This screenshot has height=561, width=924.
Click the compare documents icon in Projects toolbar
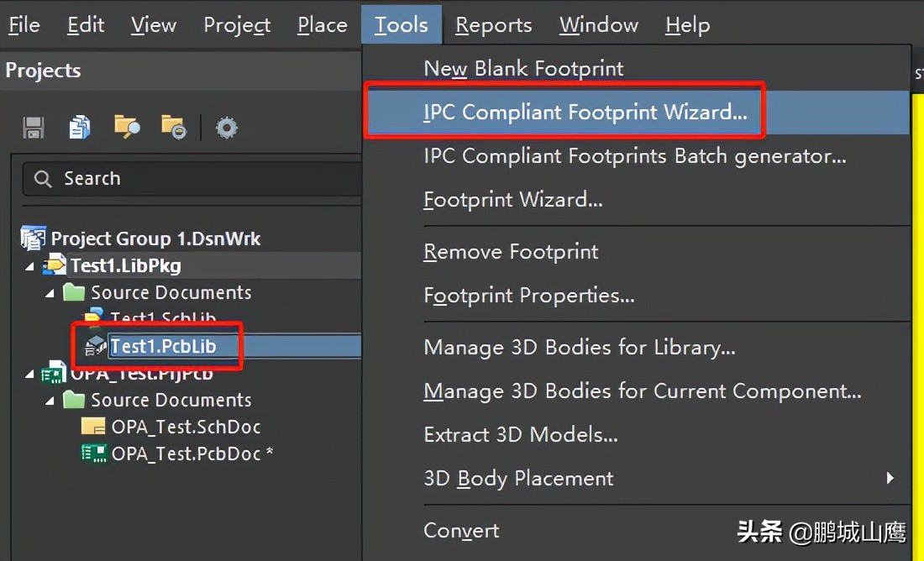[x=80, y=128]
